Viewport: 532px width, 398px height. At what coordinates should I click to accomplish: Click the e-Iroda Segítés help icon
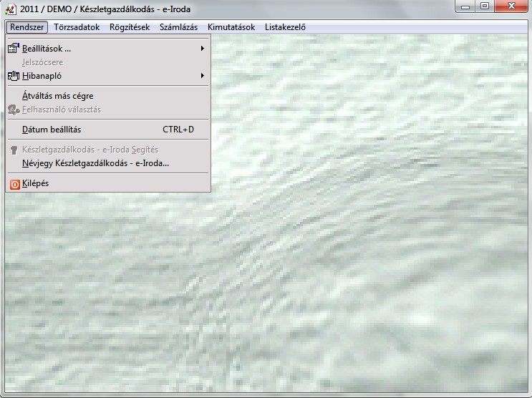[14, 150]
